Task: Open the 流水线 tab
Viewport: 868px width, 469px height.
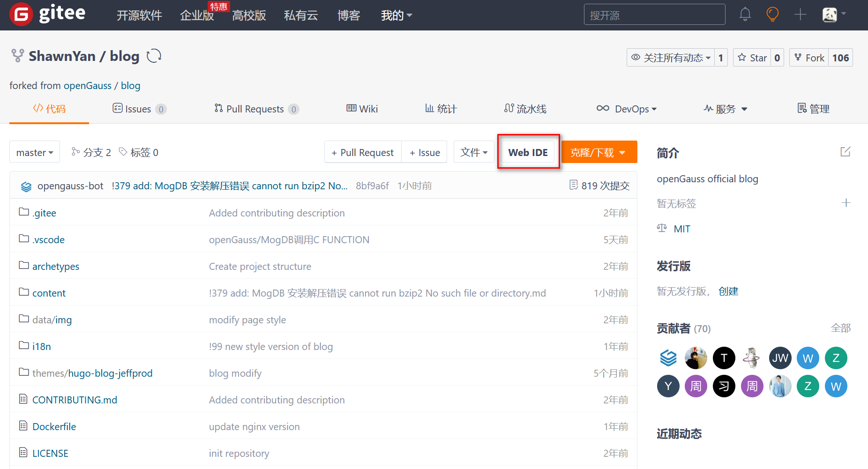Action: (x=525, y=109)
